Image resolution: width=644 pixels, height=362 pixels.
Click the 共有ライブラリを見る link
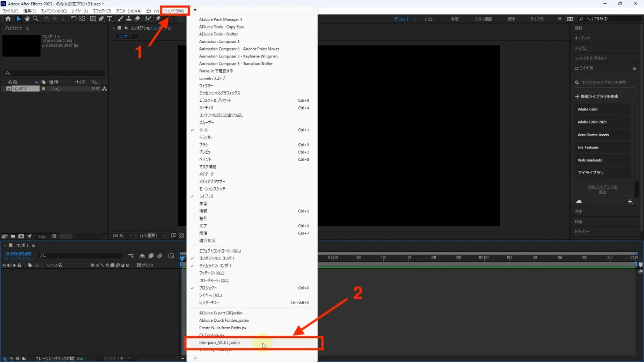pos(603,189)
